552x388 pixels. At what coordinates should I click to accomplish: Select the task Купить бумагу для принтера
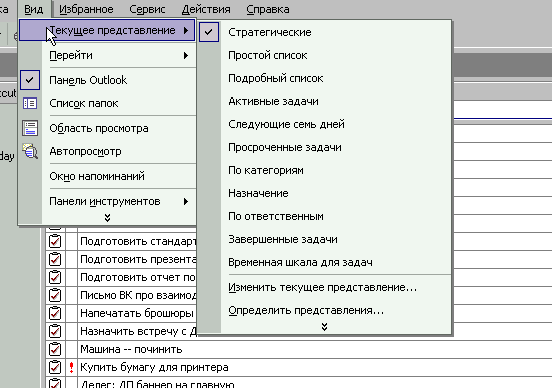(154, 368)
